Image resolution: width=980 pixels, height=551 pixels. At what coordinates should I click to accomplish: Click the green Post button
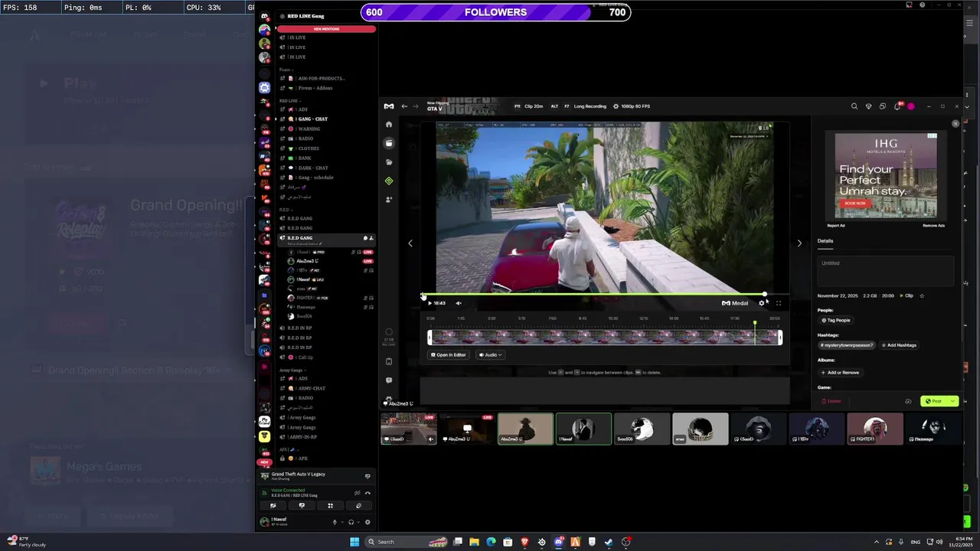pos(934,401)
